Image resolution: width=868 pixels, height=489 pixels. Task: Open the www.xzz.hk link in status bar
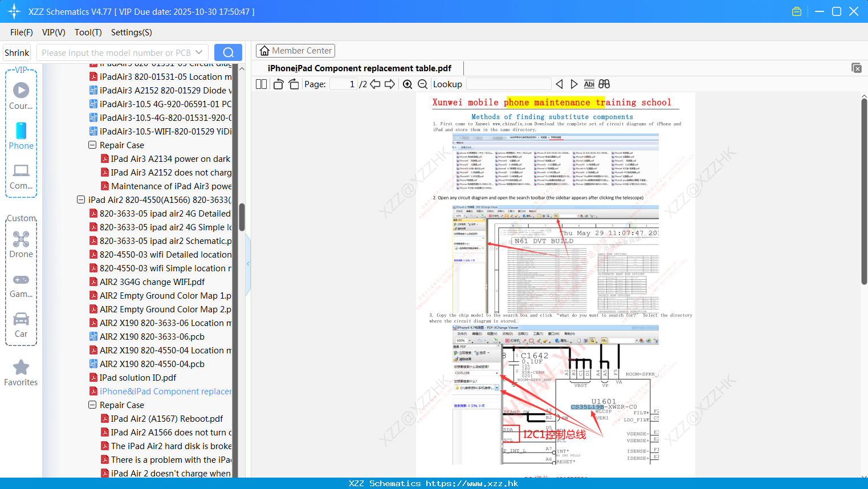tap(472, 483)
